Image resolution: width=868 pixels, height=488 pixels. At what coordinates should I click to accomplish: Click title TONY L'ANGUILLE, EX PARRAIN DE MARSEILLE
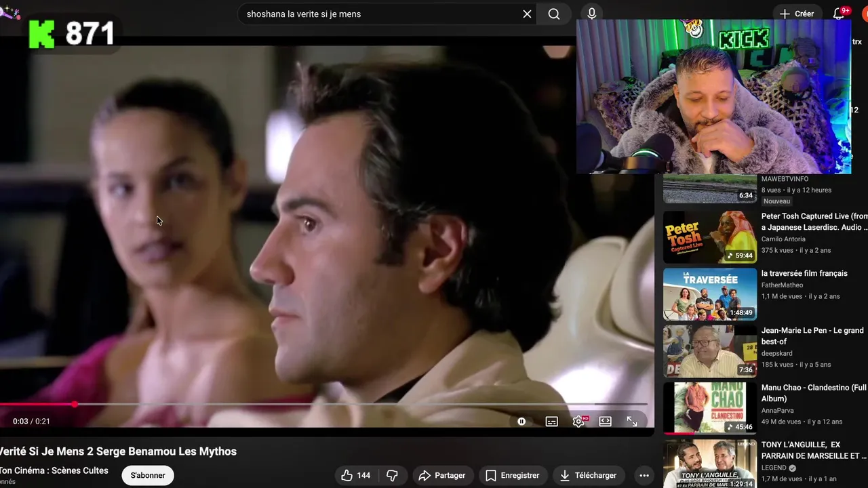coord(814,450)
